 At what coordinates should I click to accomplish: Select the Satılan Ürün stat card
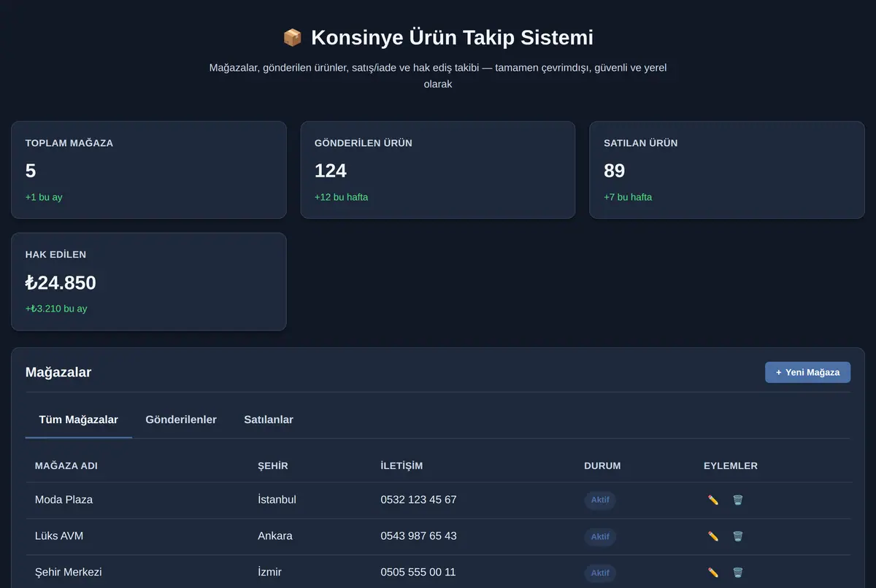tap(727, 170)
